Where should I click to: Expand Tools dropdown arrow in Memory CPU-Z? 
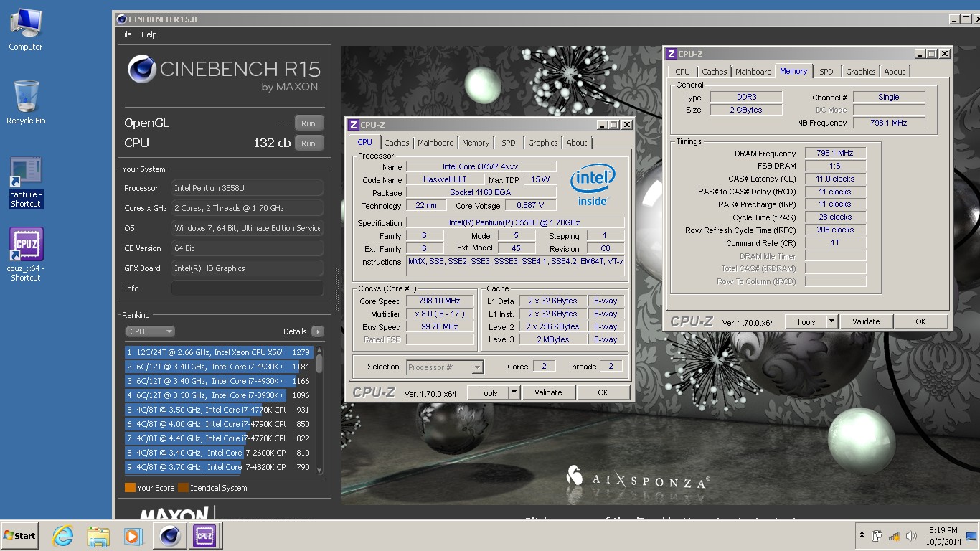pos(831,321)
